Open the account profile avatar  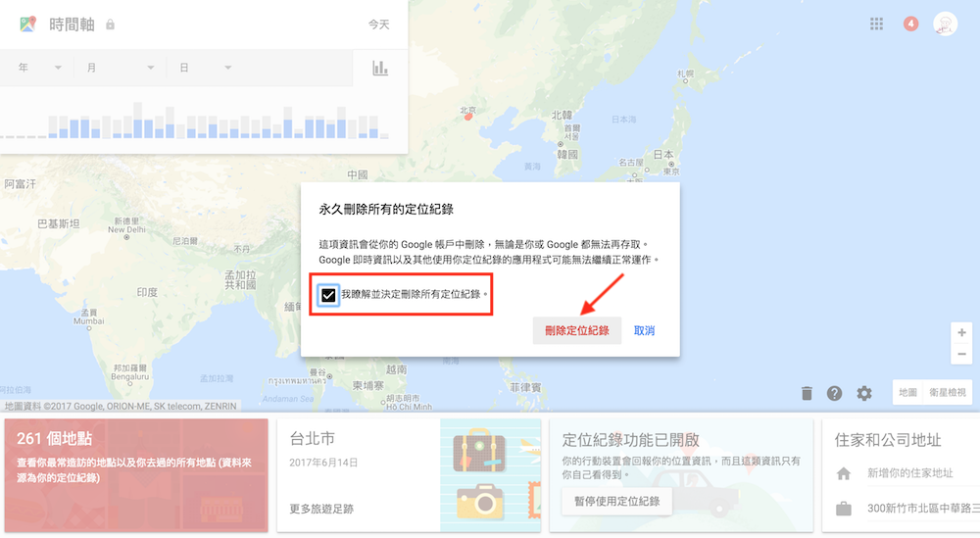[945, 24]
